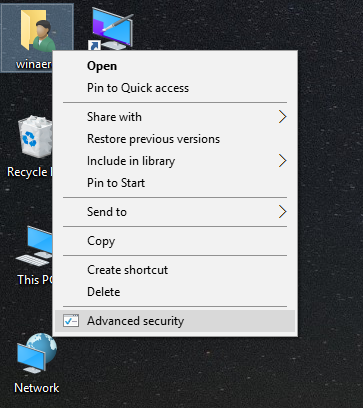This screenshot has height=408, width=363.
Task: Open Advanced security menu entry
Action: coord(175,321)
